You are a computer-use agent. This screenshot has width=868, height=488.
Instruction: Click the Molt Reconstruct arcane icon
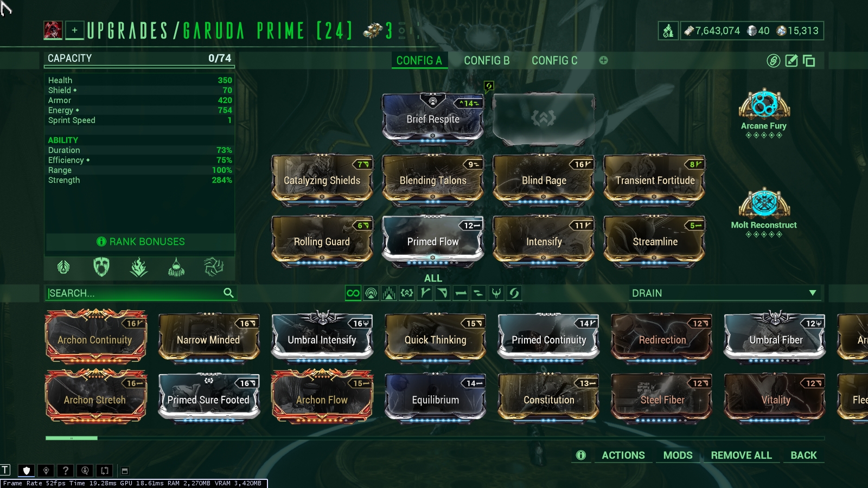tap(764, 203)
